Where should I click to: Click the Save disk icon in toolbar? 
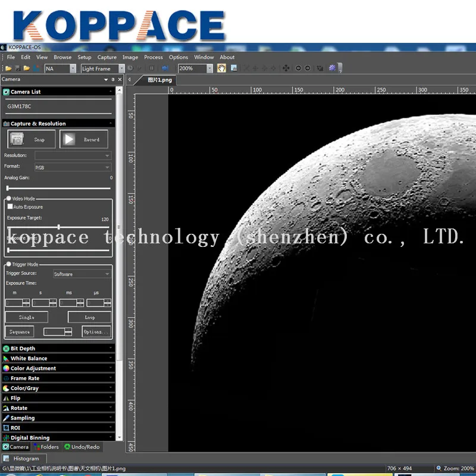tap(18, 68)
